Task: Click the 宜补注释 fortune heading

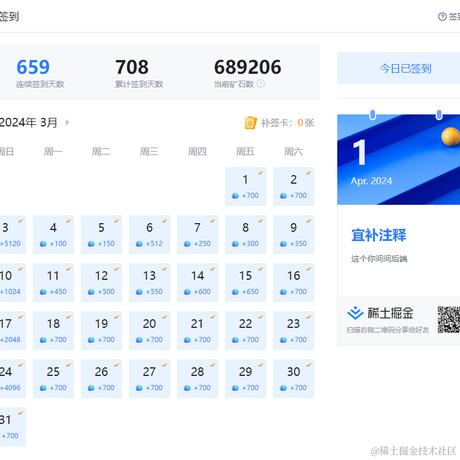Action: click(379, 235)
